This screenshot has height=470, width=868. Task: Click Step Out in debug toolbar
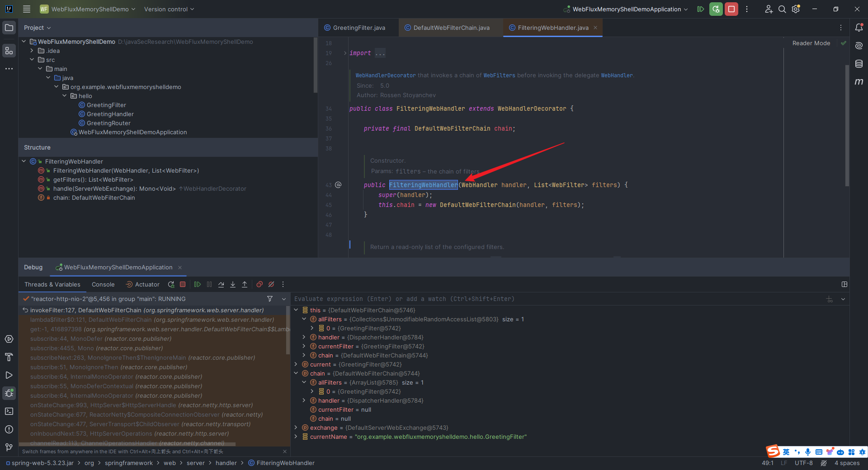(245, 284)
